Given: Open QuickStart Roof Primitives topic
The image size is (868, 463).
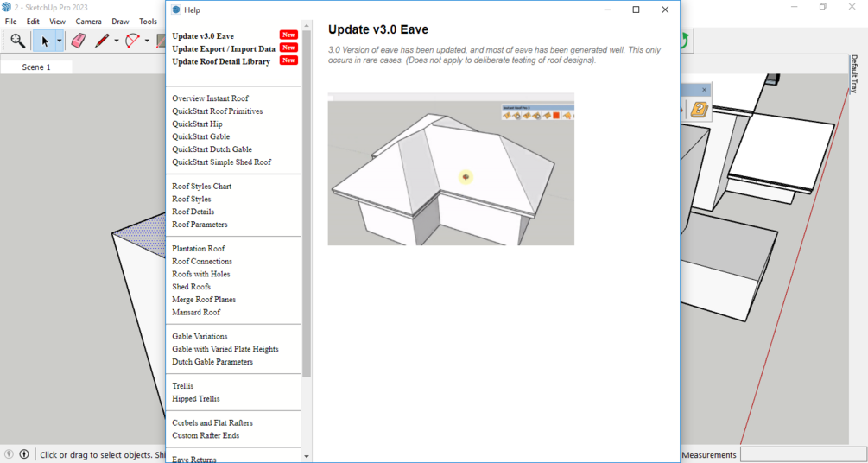Looking at the screenshot, I should (x=217, y=111).
